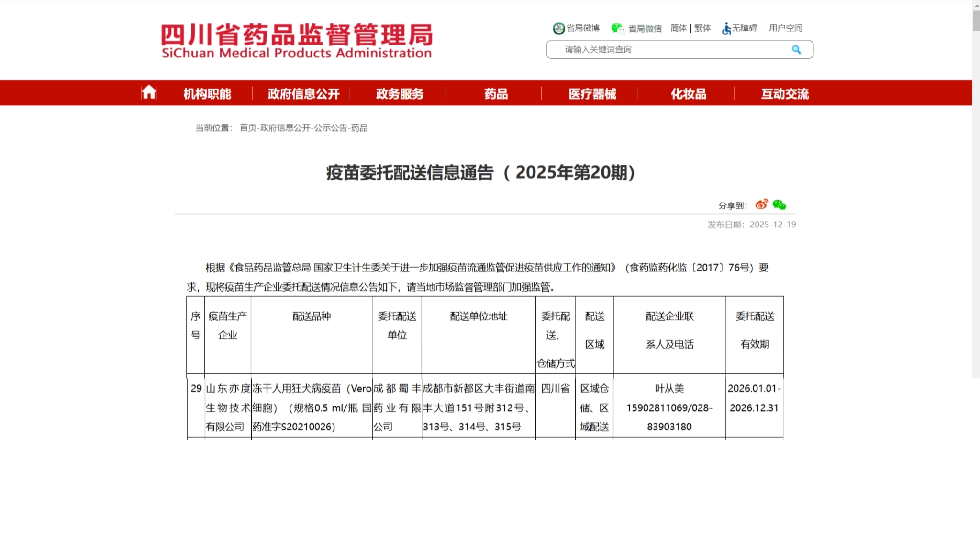980x541 pixels.
Task: Click the page vertical scrollbar thumb
Action: (x=976, y=20)
